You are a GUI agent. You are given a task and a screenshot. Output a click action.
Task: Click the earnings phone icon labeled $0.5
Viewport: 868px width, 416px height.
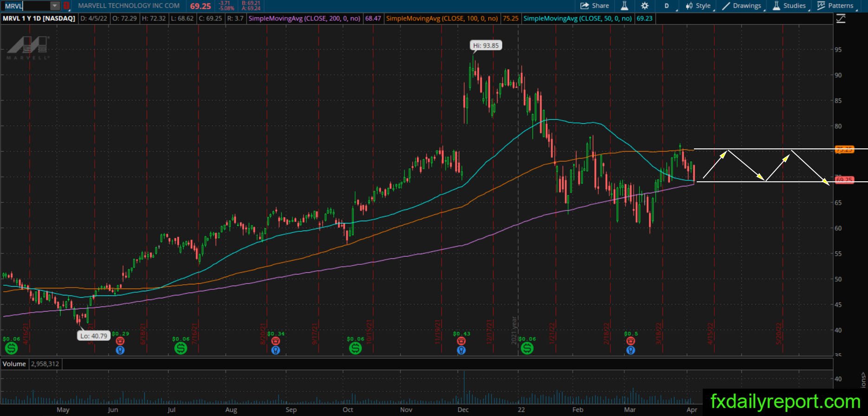[x=630, y=341]
